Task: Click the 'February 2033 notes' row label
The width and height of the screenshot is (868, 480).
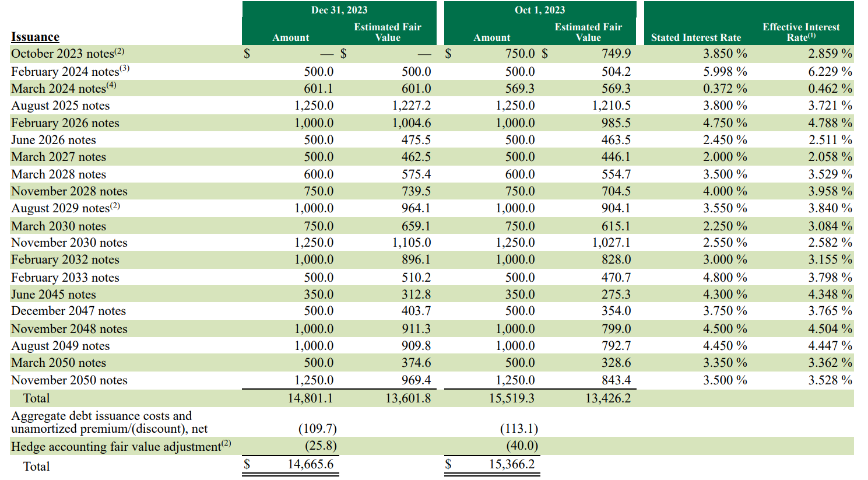Action: (65, 278)
